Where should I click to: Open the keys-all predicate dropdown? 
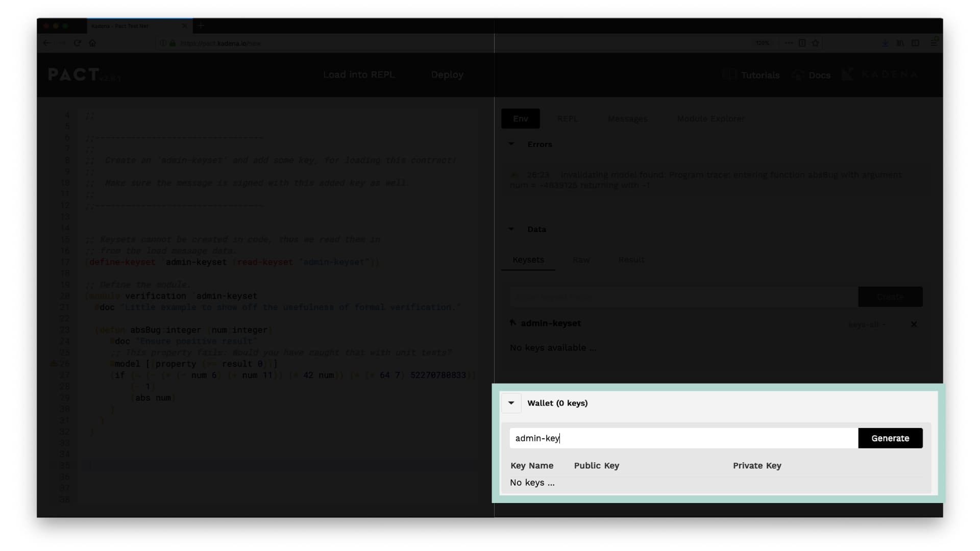(867, 324)
